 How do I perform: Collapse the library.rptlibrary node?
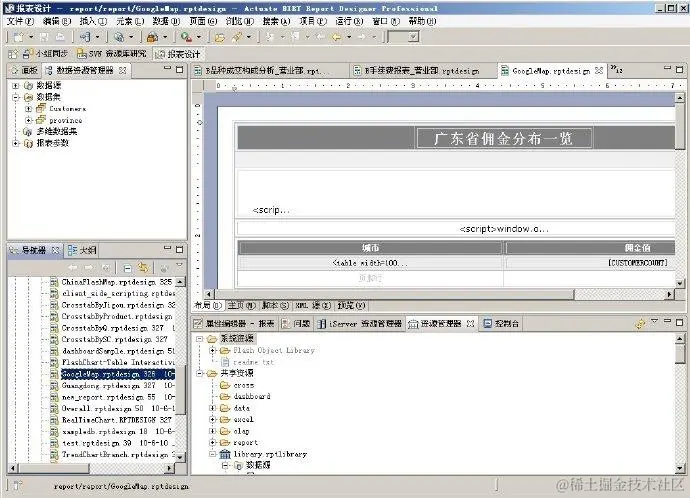click(213, 454)
